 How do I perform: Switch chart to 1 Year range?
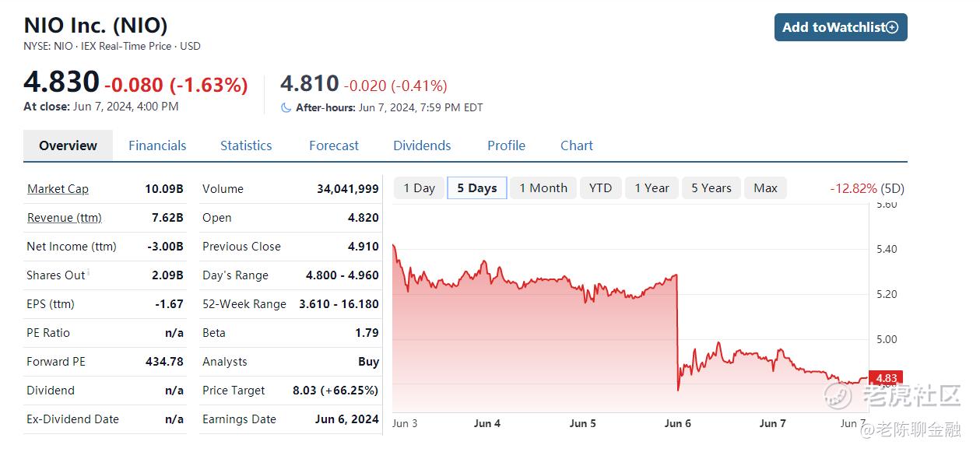pyautogui.click(x=652, y=188)
